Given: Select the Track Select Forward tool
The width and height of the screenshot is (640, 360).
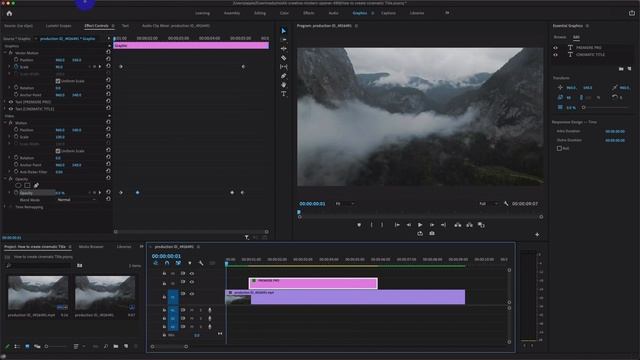Looking at the screenshot, I should pyautogui.click(x=284, y=40).
